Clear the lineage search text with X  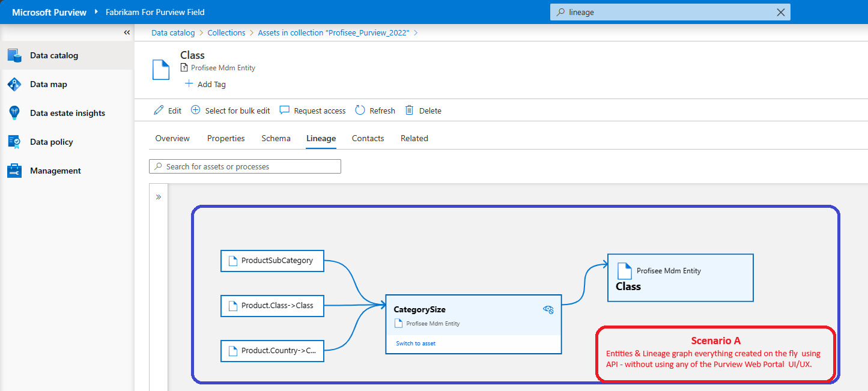coord(780,12)
